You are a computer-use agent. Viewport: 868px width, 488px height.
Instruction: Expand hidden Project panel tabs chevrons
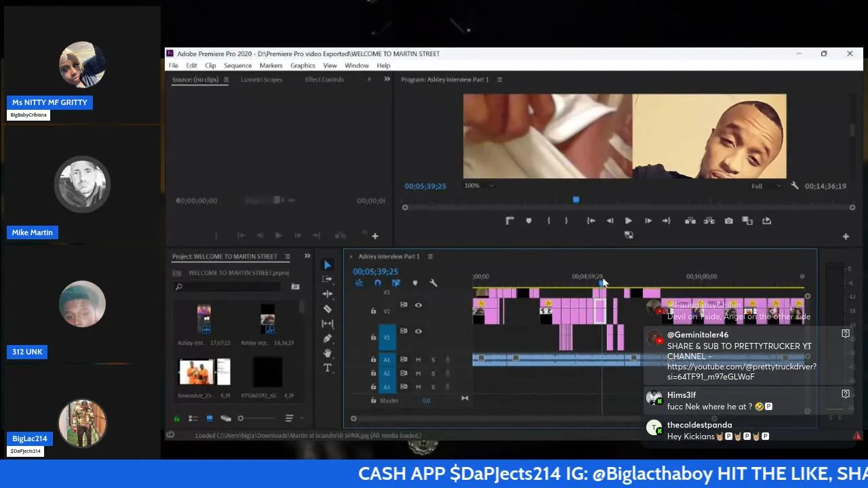pyautogui.click(x=307, y=256)
